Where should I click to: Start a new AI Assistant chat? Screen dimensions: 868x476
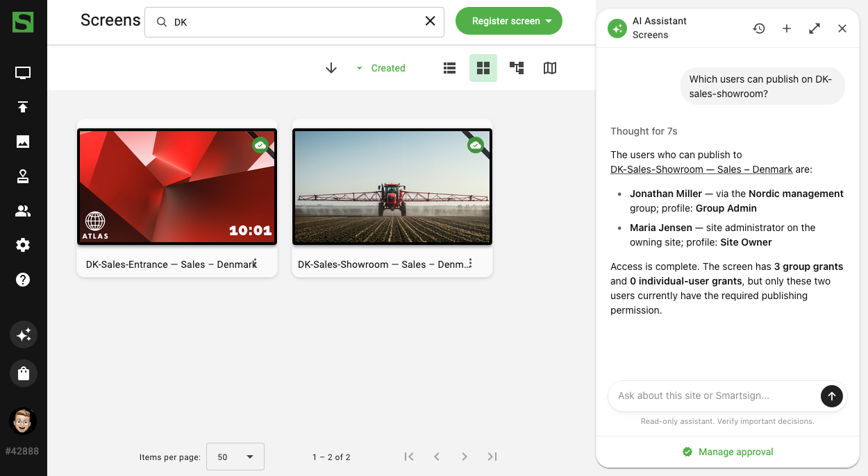point(787,28)
